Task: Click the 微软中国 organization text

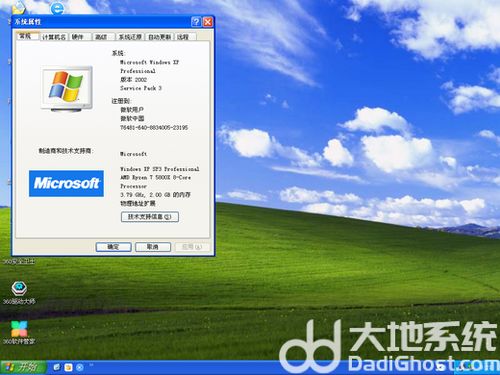Action: tap(132, 118)
